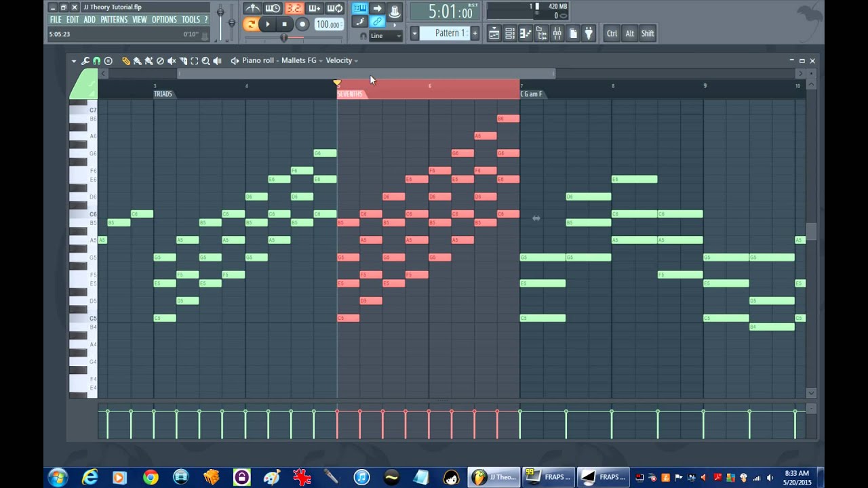
Task: Click the Record button
Action: click(x=302, y=24)
